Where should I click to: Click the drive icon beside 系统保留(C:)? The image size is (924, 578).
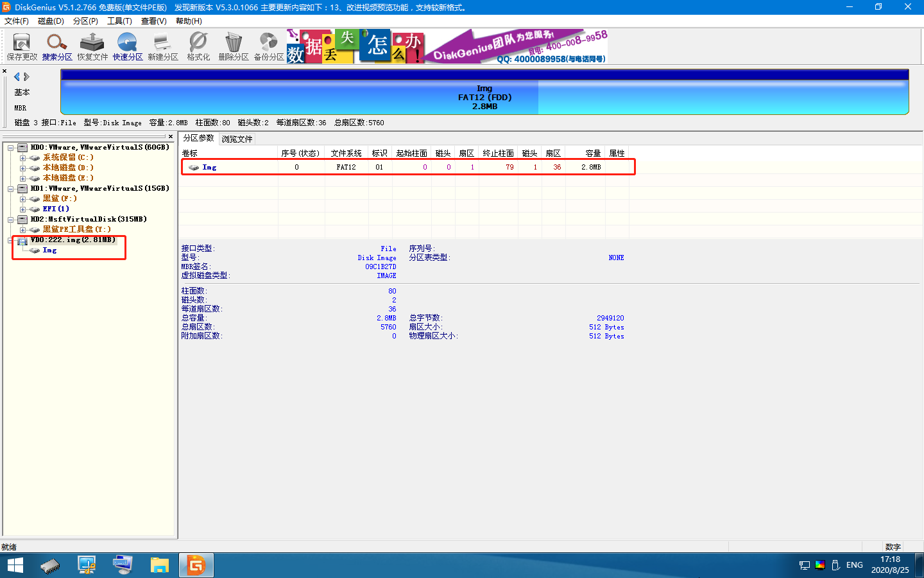pyautogui.click(x=35, y=157)
